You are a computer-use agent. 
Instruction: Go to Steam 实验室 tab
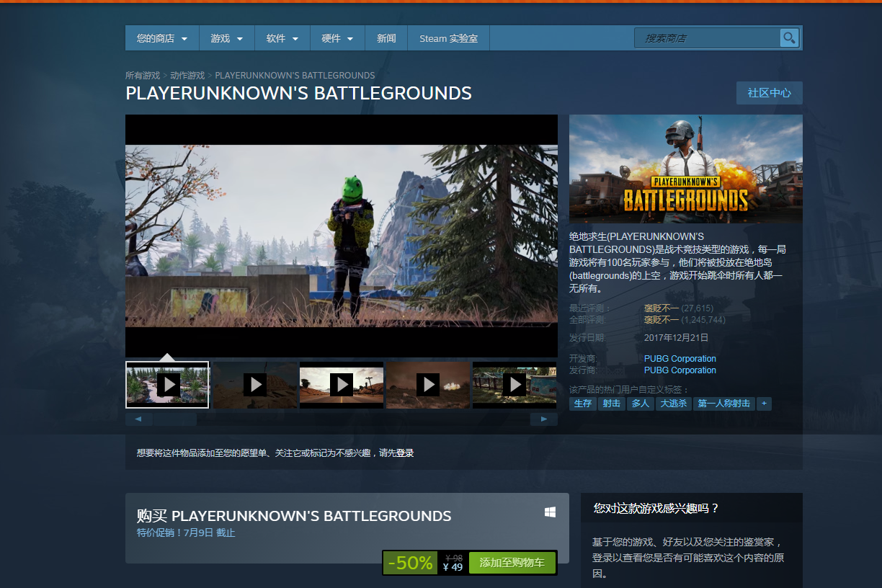448,38
